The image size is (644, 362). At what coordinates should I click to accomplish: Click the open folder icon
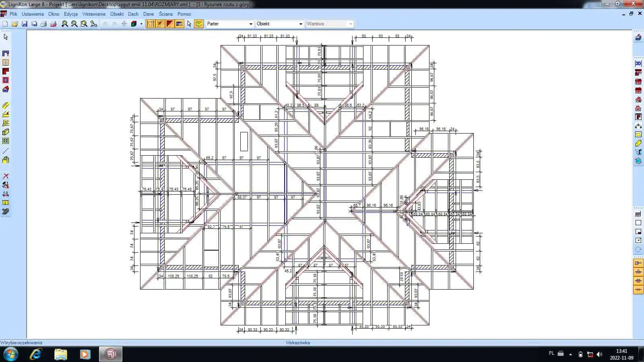click(15, 24)
